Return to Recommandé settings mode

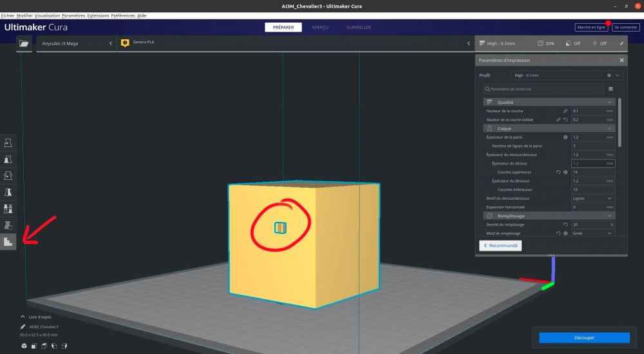500,246
